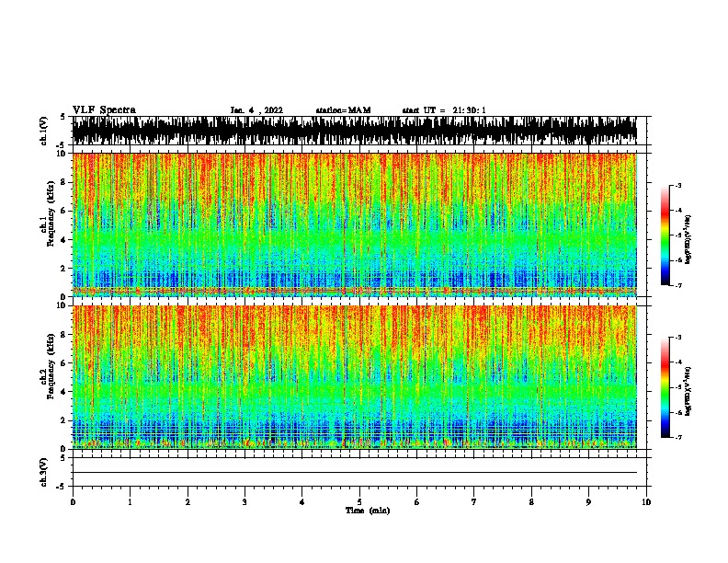Image resolution: width=728 pixels, height=563 pixels.
Task: Click time axis tick label "6"
Action: pos(417,502)
